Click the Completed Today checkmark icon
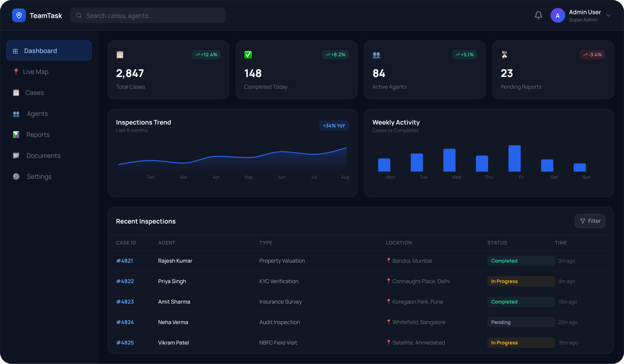Screen dimensions: 624x364 [x=248, y=55]
